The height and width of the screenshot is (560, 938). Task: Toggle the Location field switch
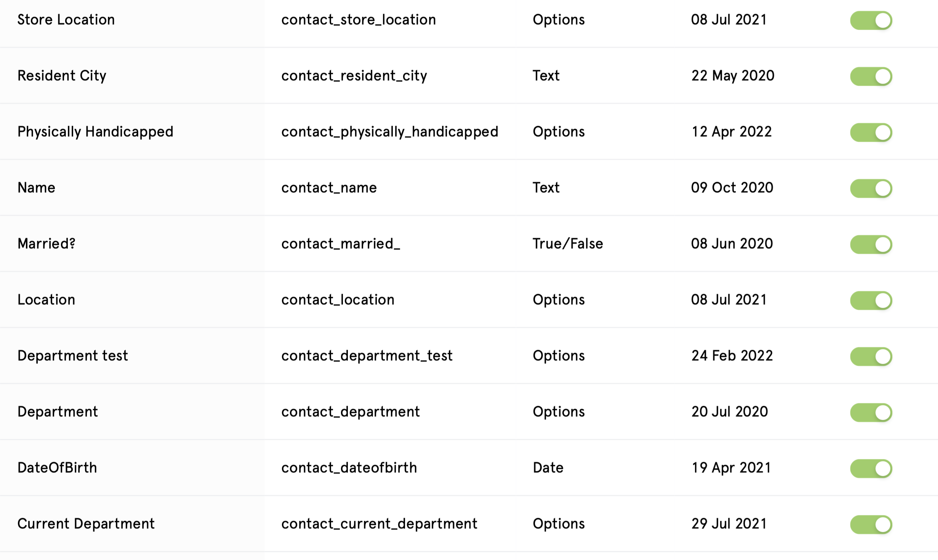click(871, 300)
